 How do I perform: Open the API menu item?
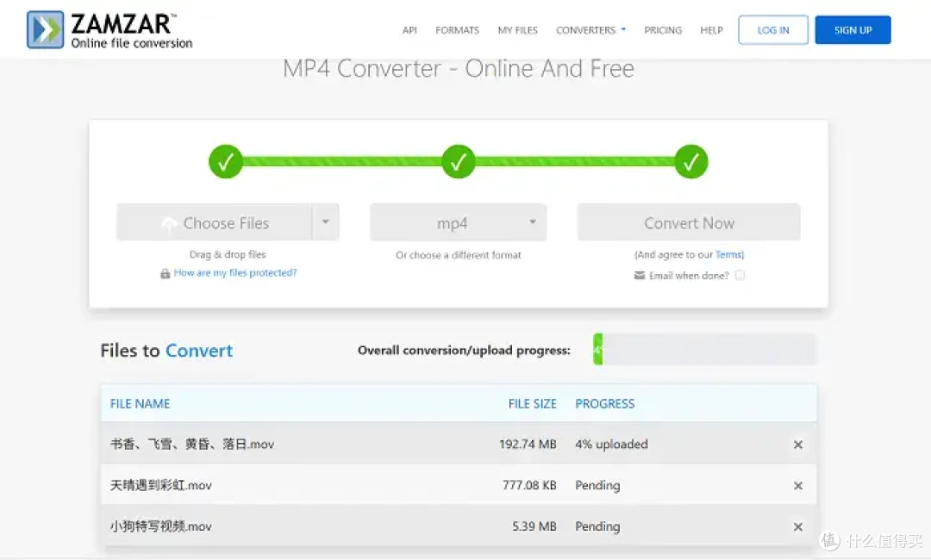(409, 29)
